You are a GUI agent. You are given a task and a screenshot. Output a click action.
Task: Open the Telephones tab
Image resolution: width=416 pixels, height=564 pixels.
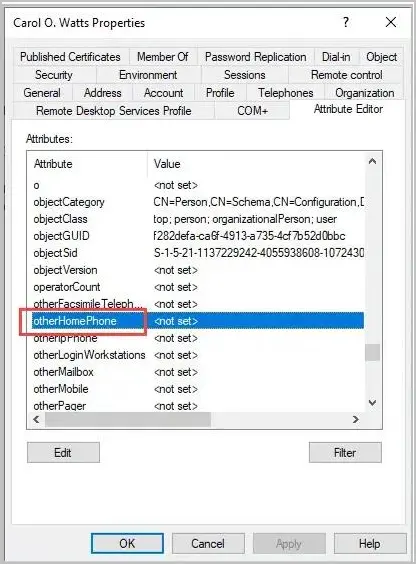(285, 93)
